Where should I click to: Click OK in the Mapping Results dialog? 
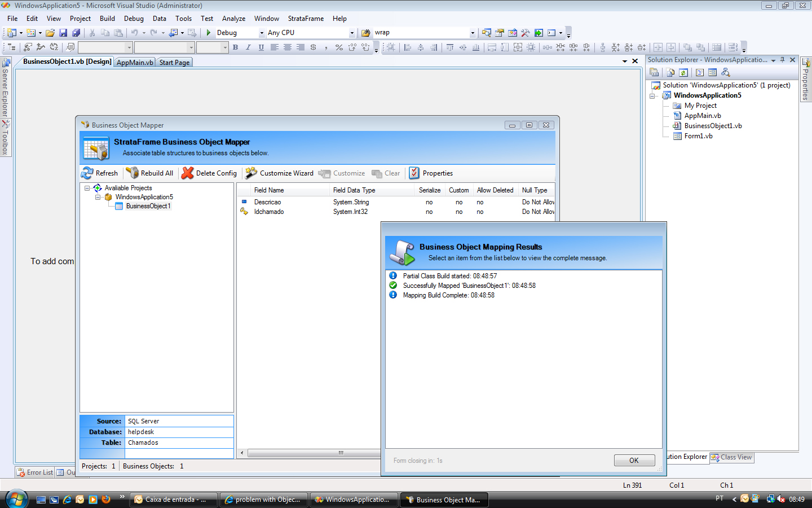coord(634,461)
